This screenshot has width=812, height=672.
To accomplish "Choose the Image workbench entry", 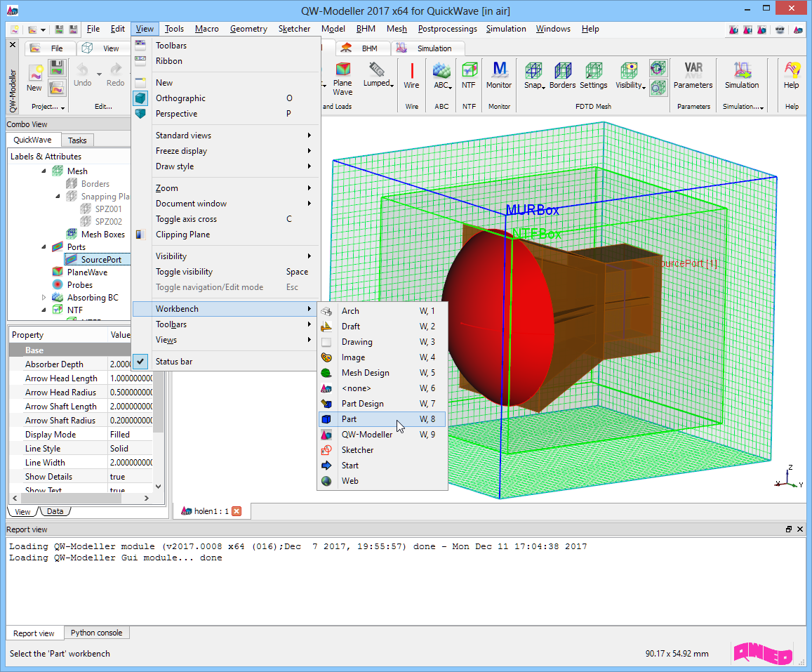I will (382, 357).
